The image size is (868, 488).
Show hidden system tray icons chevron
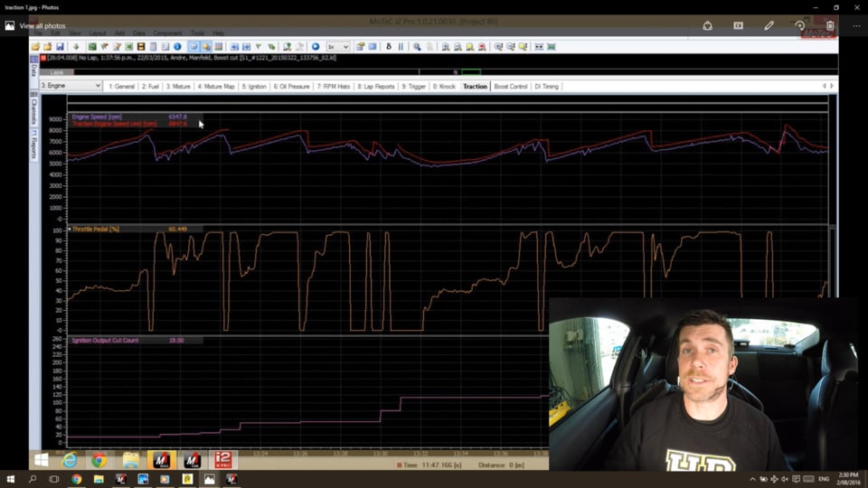pyautogui.click(x=752, y=479)
